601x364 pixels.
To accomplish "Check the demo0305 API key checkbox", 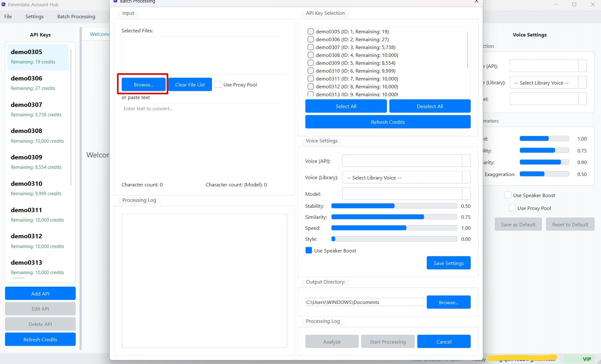I will pyautogui.click(x=310, y=31).
